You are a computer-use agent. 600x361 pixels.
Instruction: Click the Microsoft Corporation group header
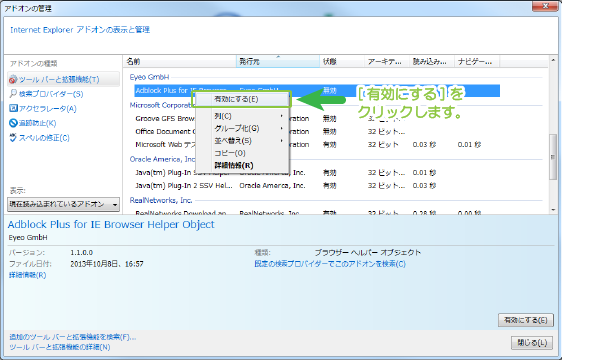pyautogui.click(x=162, y=105)
